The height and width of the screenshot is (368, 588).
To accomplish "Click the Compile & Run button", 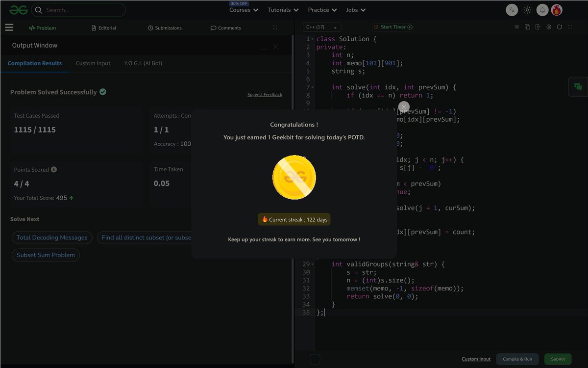I will [517, 359].
